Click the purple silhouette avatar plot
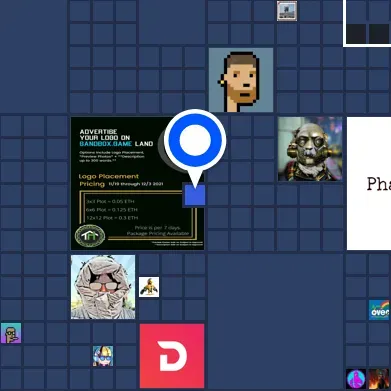 (x=356, y=379)
